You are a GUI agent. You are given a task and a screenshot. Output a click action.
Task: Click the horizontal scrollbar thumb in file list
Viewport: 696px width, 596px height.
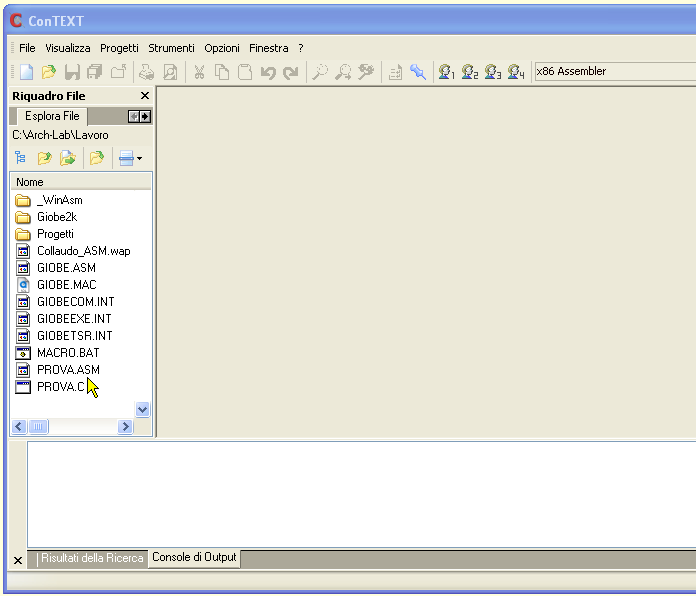pyautogui.click(x=39, y=427)
